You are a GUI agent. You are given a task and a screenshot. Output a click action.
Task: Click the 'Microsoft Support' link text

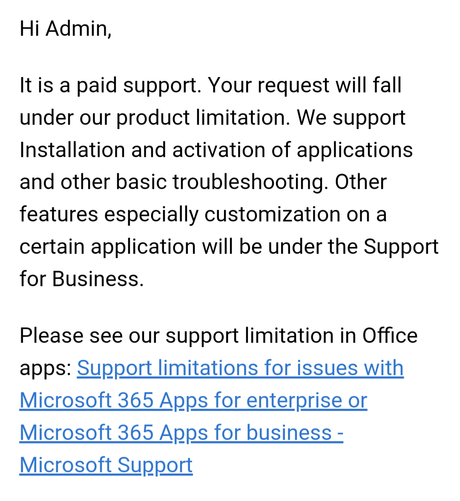(106, 465)
